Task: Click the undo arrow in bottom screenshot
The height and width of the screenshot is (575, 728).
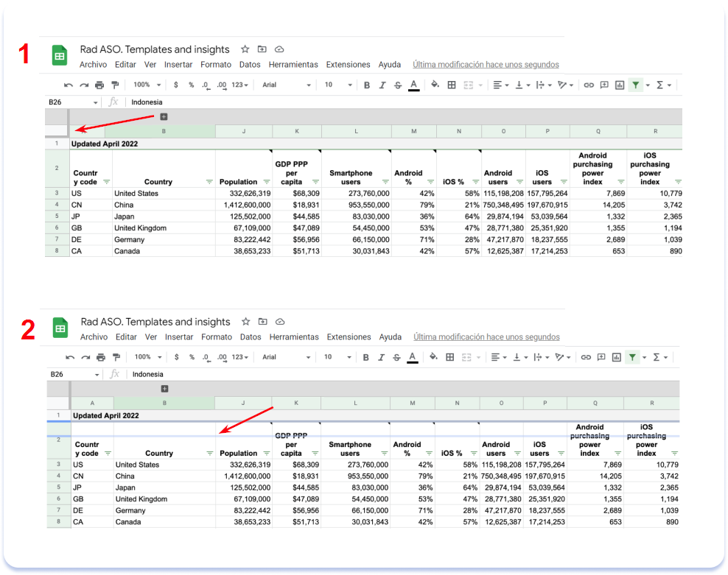Action: click(x=70, y=357)
